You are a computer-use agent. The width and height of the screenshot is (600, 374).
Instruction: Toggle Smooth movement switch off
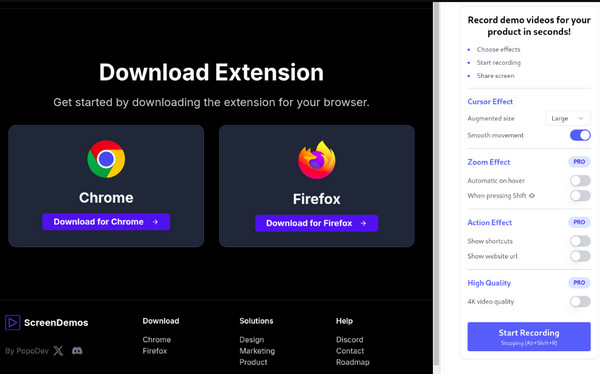pos(580,135)
